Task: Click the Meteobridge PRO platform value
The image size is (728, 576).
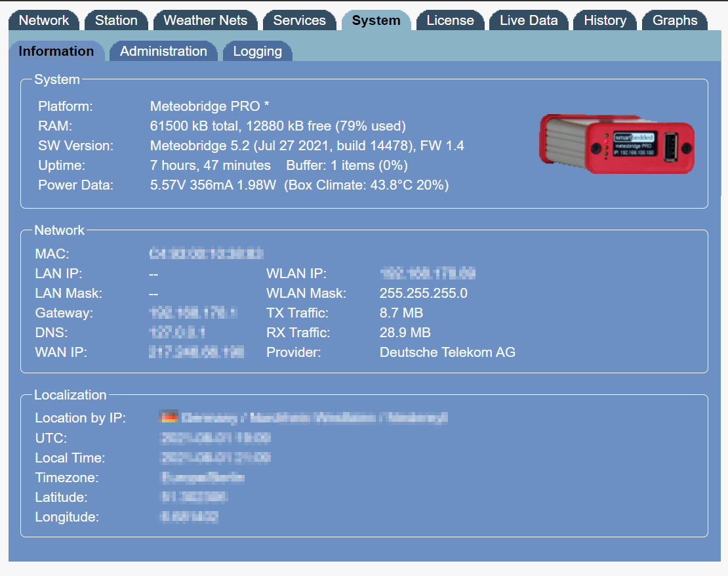Action: [209, 106]
